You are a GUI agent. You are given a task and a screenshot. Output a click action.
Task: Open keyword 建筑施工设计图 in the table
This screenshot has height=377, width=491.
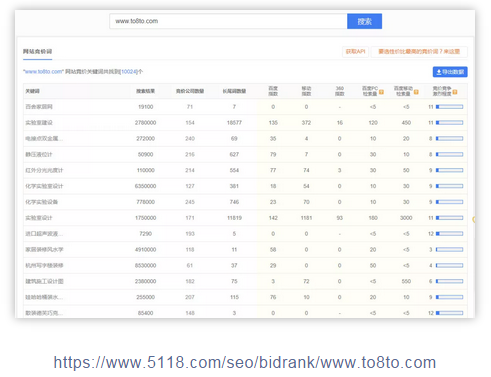coord(44,281)
